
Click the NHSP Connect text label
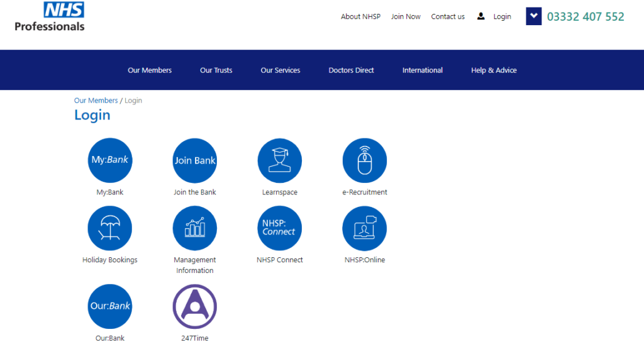coord(280,260)
